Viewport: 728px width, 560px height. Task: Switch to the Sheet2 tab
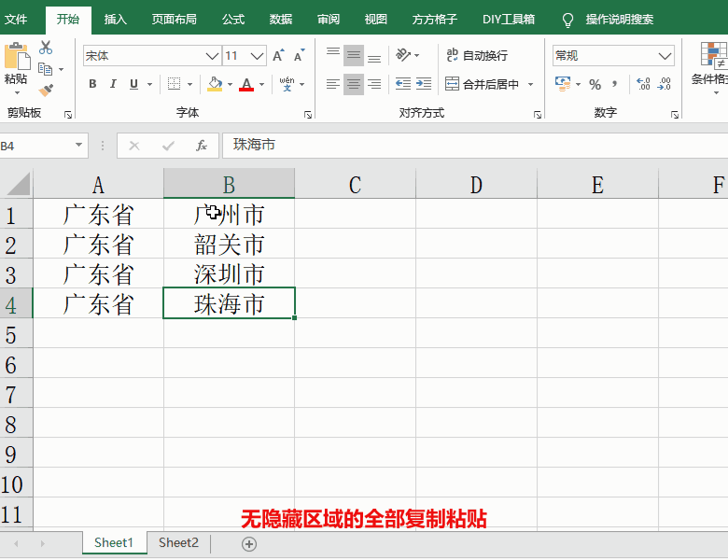pyautogui.click(x=178, y=543)
